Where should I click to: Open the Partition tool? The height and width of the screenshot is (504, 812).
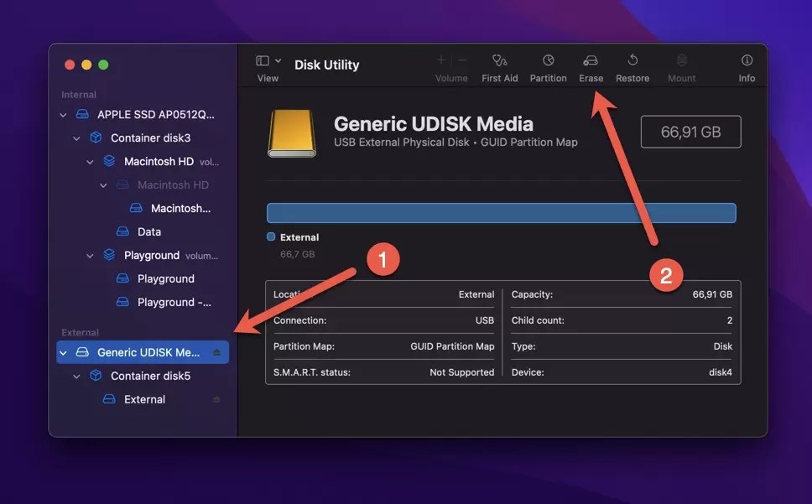pos(548,63)
